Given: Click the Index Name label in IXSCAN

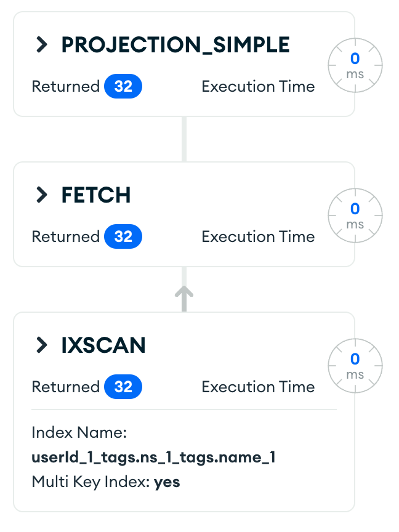Looking at the screenshot, I should [x=79, y=433].
